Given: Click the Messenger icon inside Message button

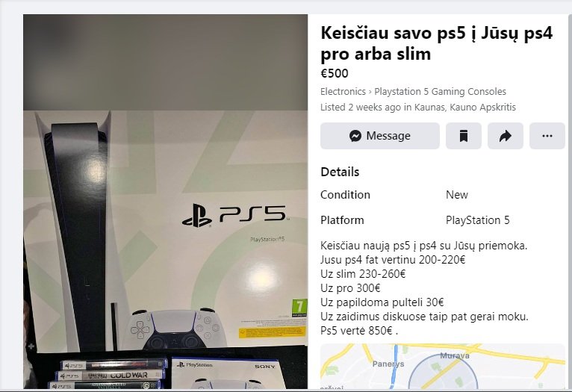Looking at the screenshot, I should (x=355, y=136).
